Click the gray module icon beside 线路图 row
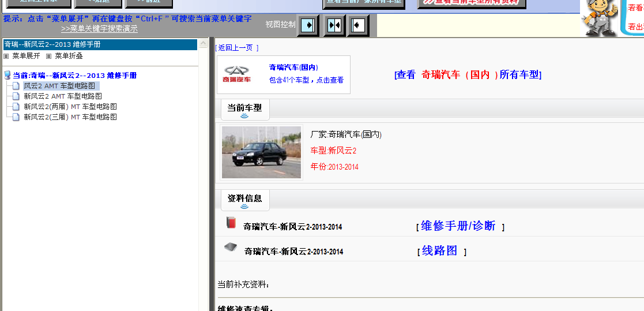 point(231,247)
